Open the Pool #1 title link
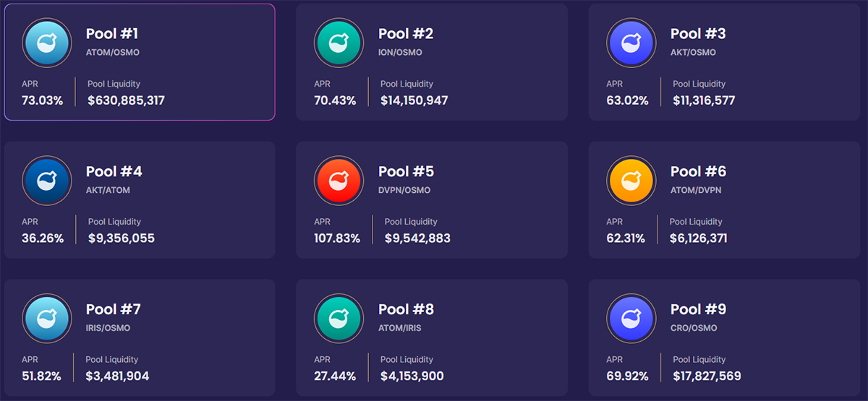The width and height of the screenshot is (868, 401). (112, 34)
